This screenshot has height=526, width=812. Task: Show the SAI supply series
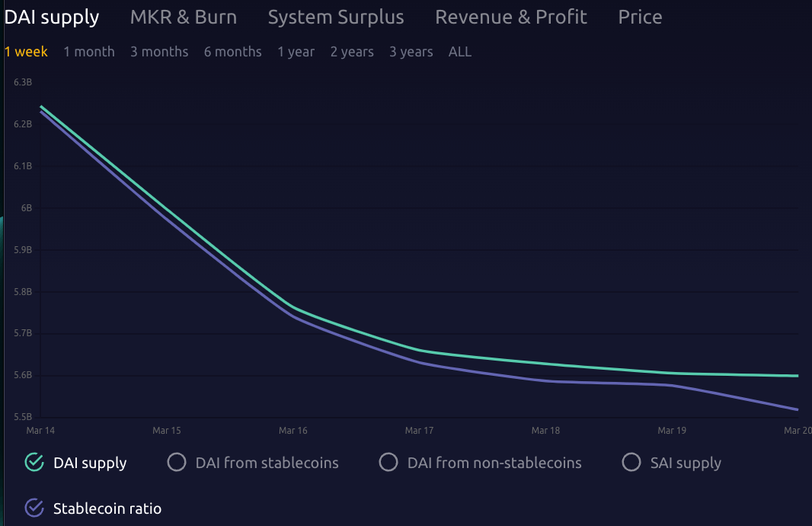tap(631, 463)
